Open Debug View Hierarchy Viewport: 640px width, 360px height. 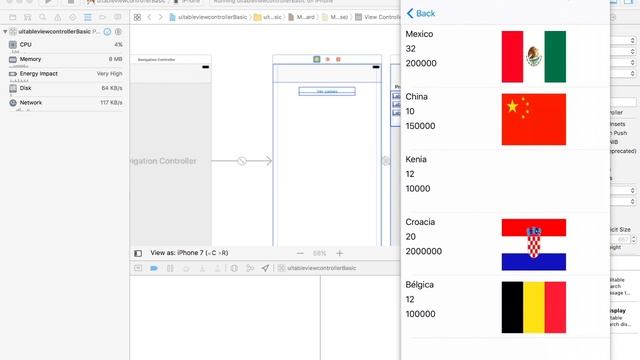(x=234, y=268)
